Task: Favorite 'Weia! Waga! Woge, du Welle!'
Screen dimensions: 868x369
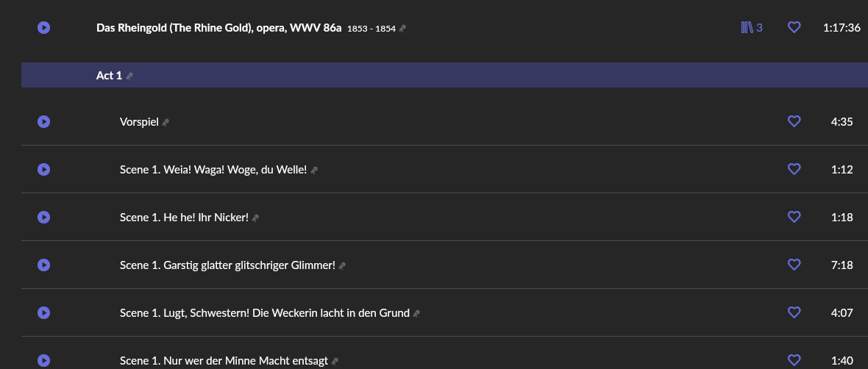Action: click(x=794, y=170)
